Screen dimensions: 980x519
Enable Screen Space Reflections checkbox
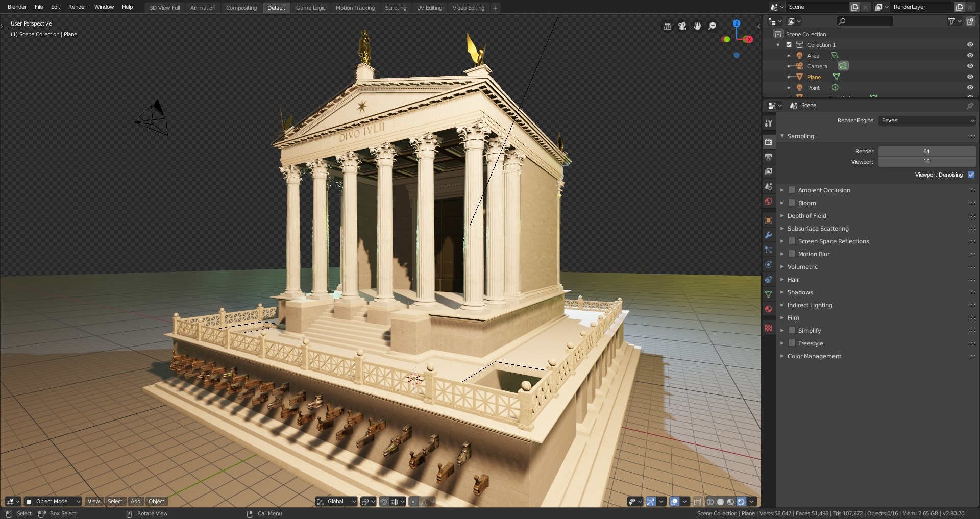tap(792, 241)
